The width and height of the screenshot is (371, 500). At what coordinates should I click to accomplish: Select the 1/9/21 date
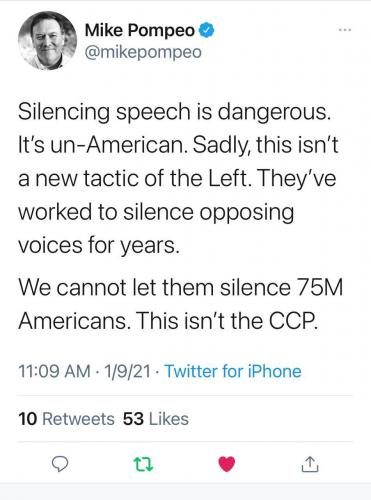[x=127, y=371]
